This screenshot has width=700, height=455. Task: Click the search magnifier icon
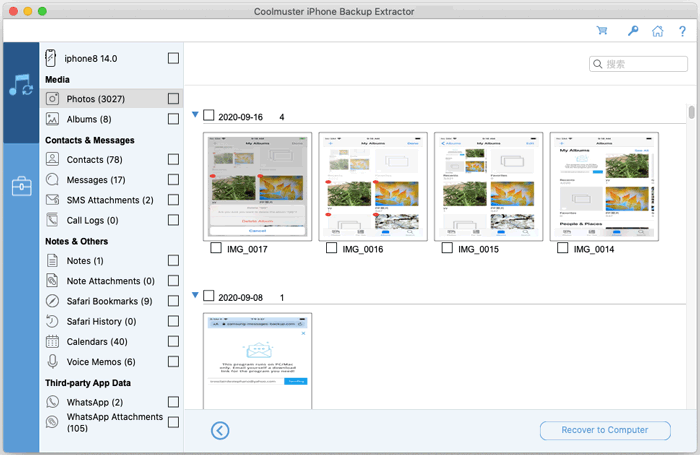tap(598, 64)
